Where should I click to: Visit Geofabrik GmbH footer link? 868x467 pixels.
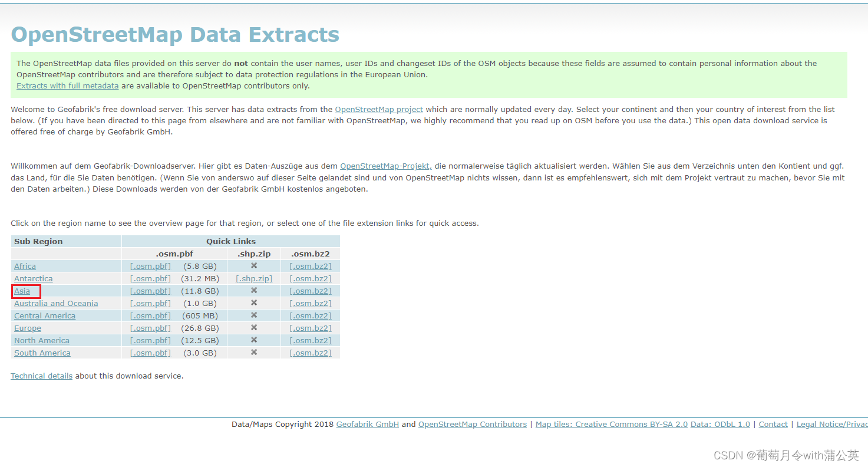tap(368, 425)
